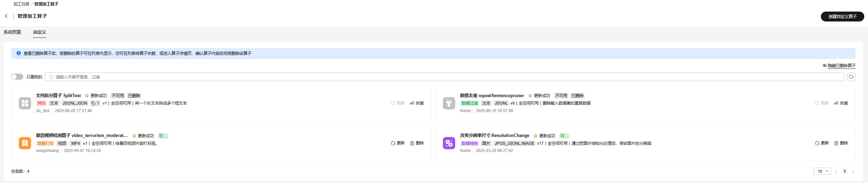Screen dimensions: 868x183
Task: Click the 创建自定义算子 button
Action: 842,16
